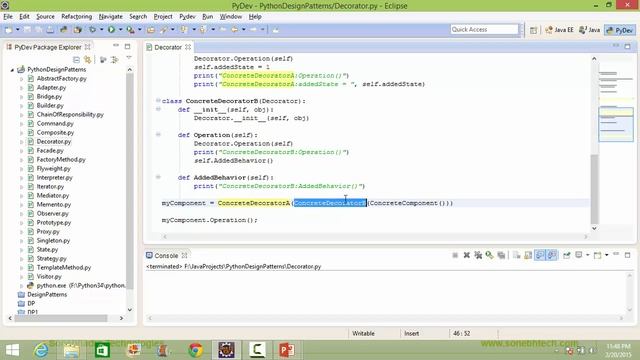This screenshot has width=640, height=360.
Task: Expand the AbstractFactory.py tree node
Action: click(22, 79)
